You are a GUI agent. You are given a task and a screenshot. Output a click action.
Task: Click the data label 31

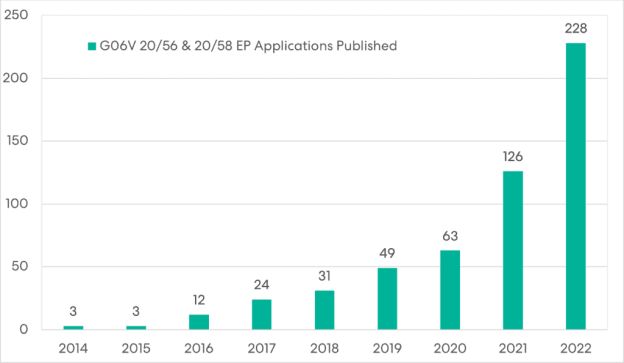coord(324,276)
